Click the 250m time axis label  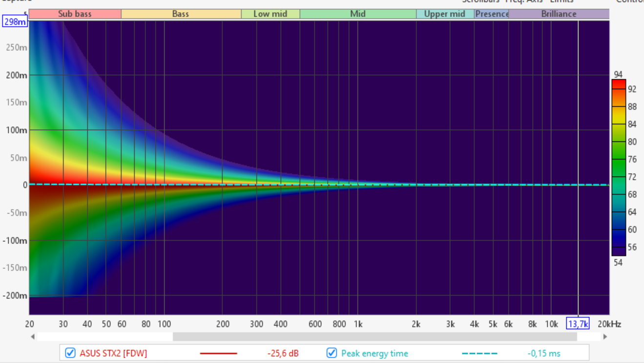[17, 47]
